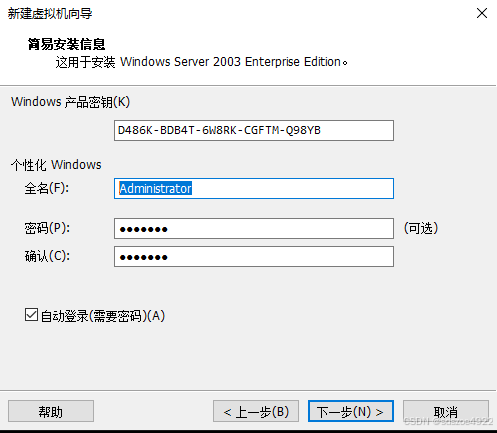Click the 简易安装信息 heading
Viewport: 497px width, 433px height.
click(66, 44)
